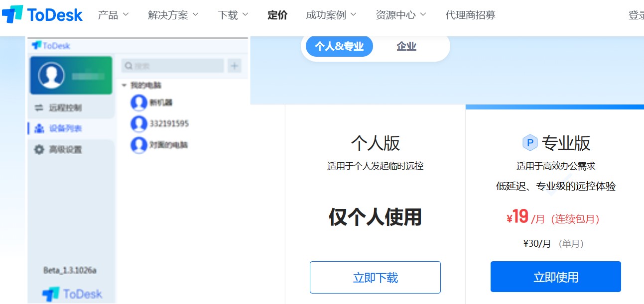
Task: Click the avatar icon of 对面的电脑
Action: (138, 145)
